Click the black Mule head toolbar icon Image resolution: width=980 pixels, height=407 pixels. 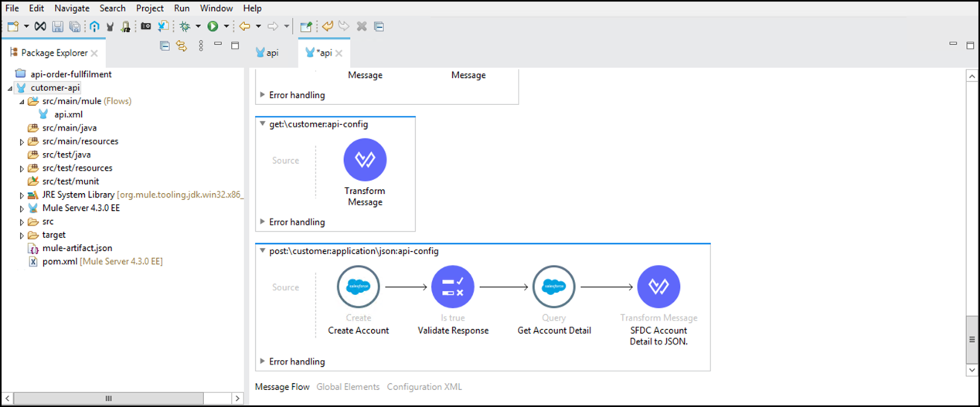click(x=110, y=26)
